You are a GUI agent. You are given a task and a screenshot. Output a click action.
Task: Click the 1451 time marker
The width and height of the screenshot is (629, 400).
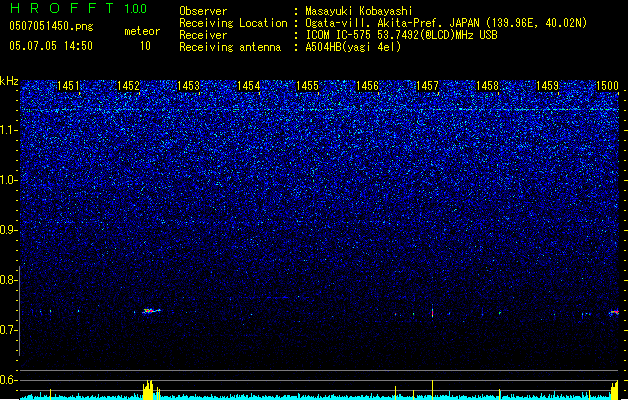[x=69, y=86]
